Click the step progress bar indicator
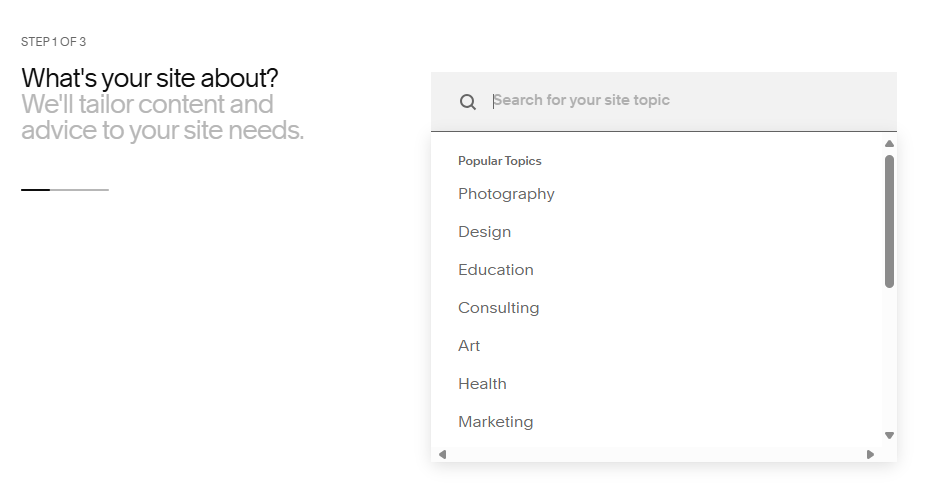This screenshot has height=488, width=944. tap(65, 190)
